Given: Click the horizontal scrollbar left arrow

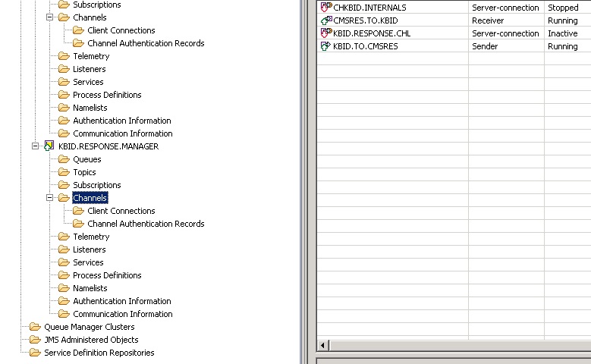Looking at the screenshot, I should (322, 346).
